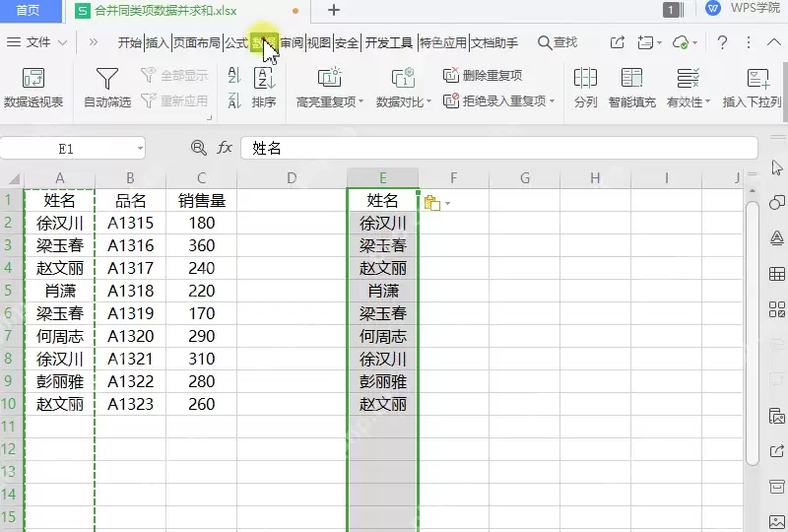Click the Name Box showing E1
The height and width of the screenshot is (532, 788).
coord(66,149)
